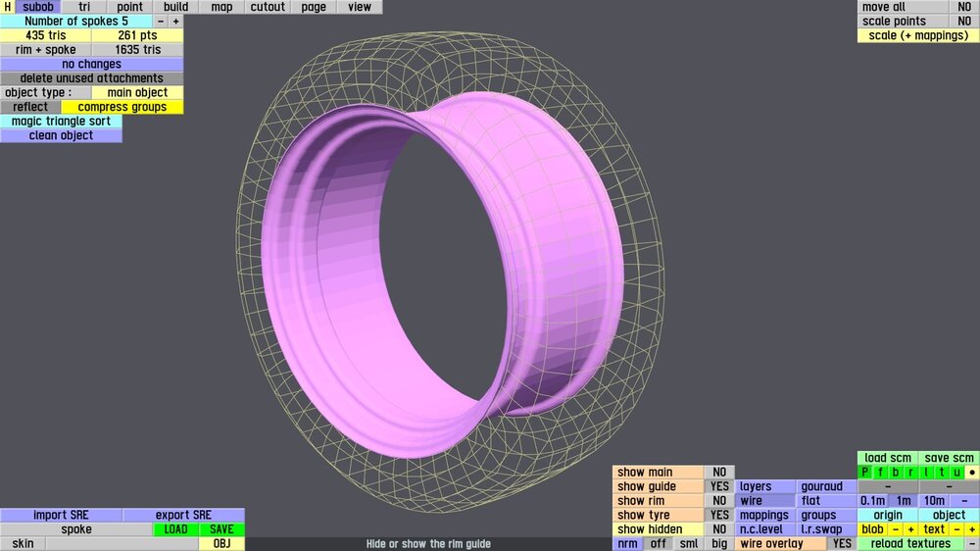Open the point menu
Screen dimensions: 980x551
[130, 7]
